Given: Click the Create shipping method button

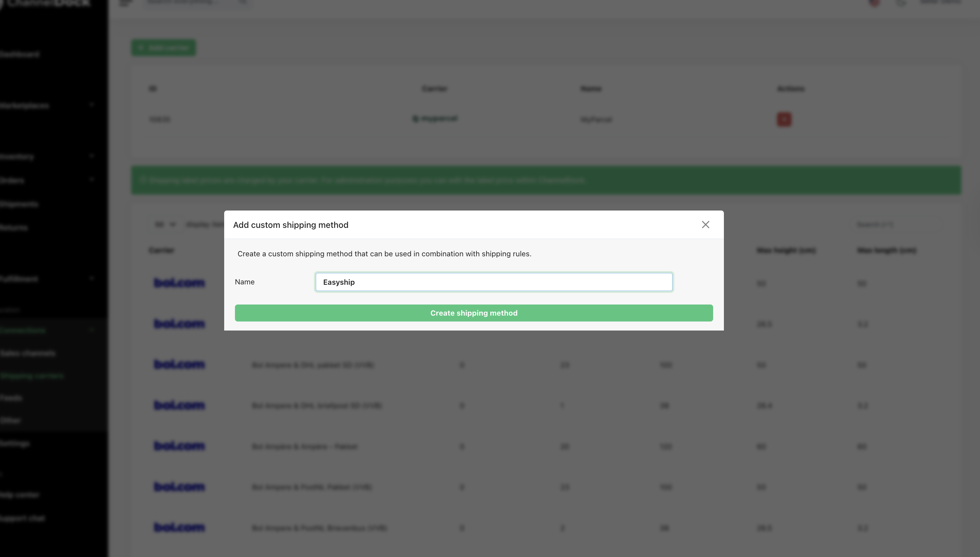Looking at the screenshot, I should point(474,313).
